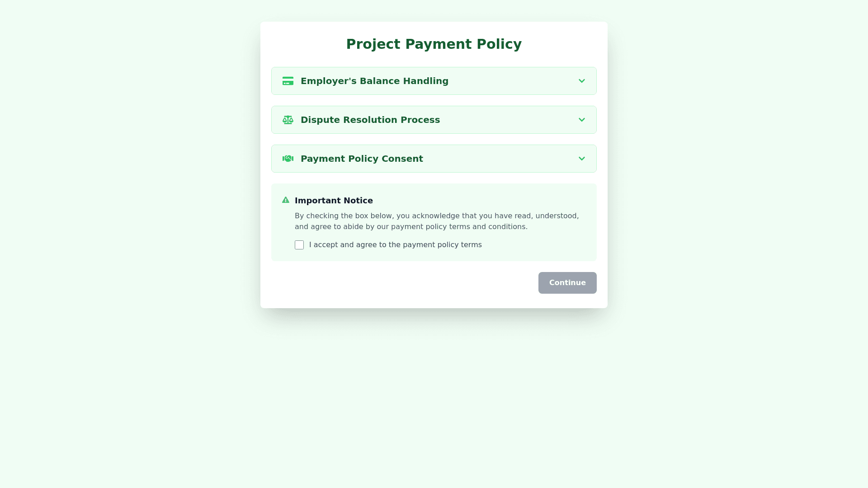The image size is (868, 488).
Task: Click the balance scales icon for Dispute Resolution
Action: point(288,120)
